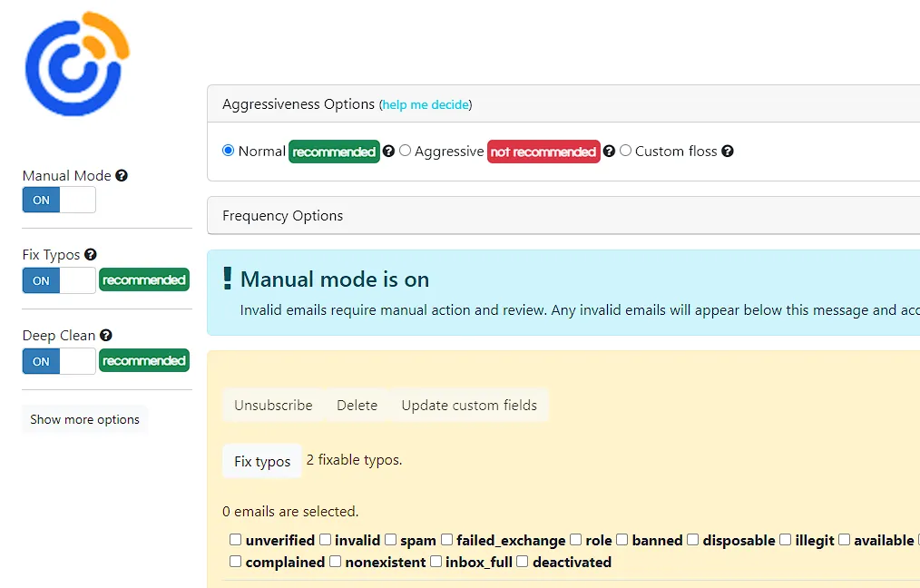
Task: Tick the available filter checkbox
Action: coord(845,539)
